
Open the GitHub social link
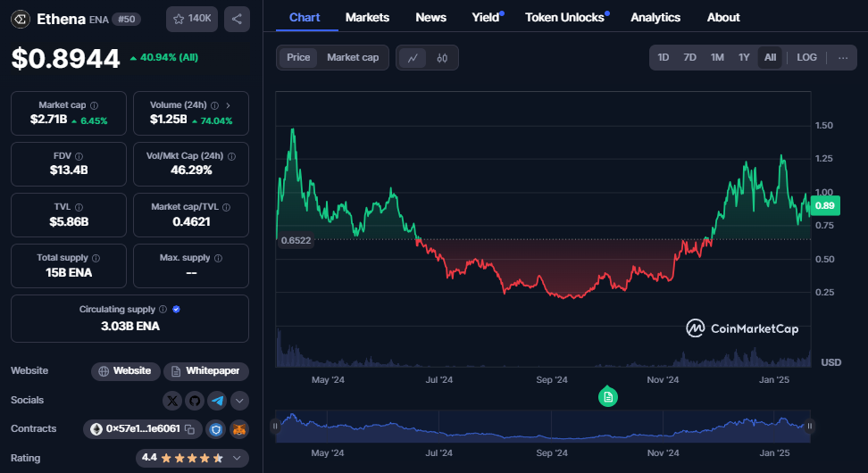[195, 401]
